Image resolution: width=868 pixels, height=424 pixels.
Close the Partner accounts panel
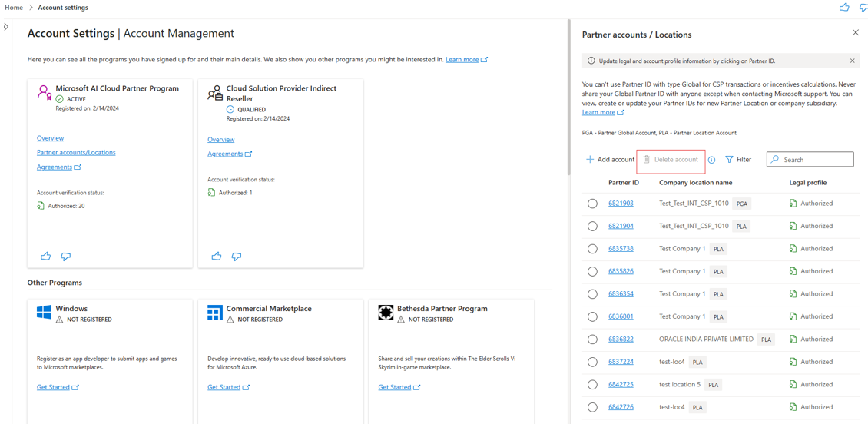(856, 33)
